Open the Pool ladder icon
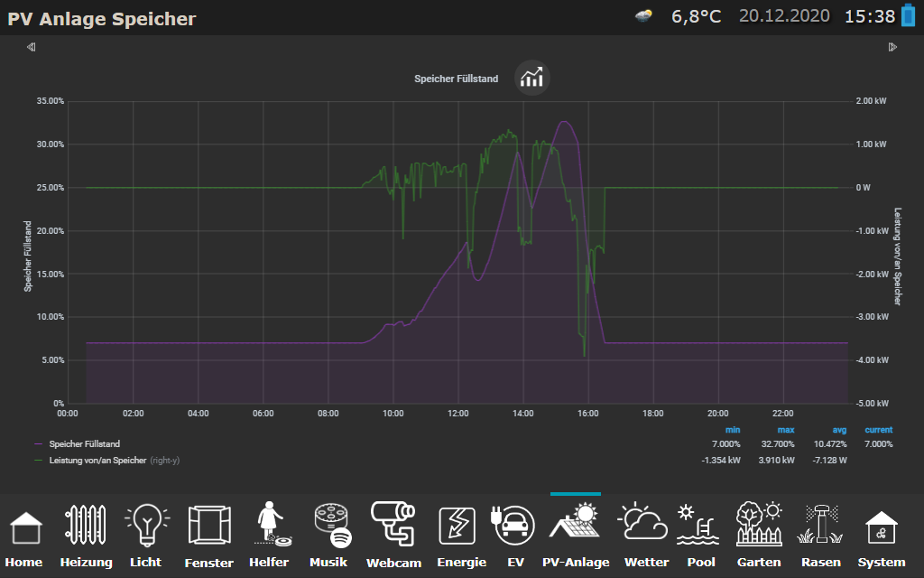The height and width of the screenshot is (578, 924). 698,524
